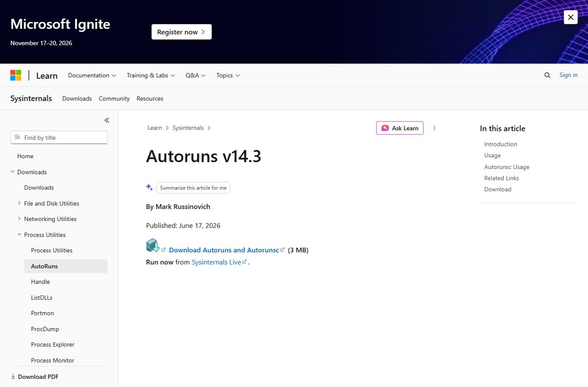Click Download PDF
Viewport: 588px width, 387px height.
click(x=38, y=377)
